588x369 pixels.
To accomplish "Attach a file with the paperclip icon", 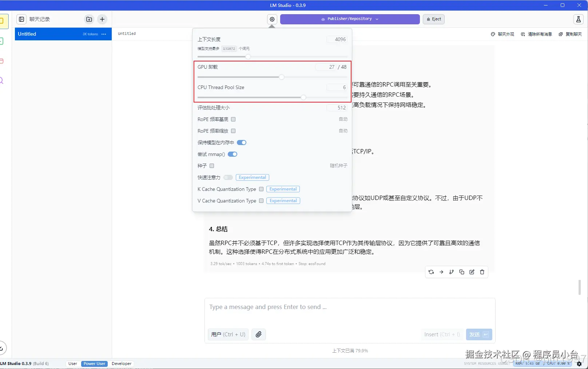I will 258,334.
